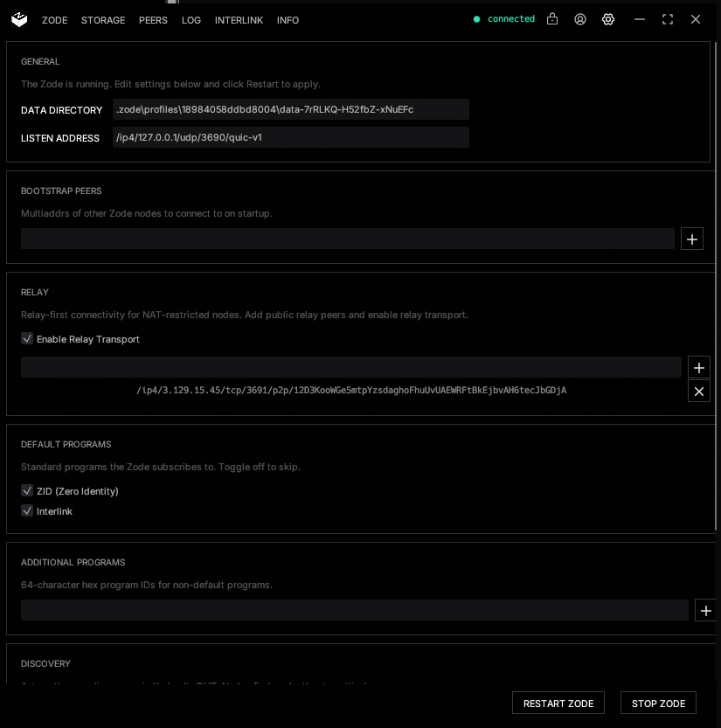Toggle ZID (Zero Identity) checkbox
The height and width of the screenshot is (728, 721).
(x=27, y=491)
